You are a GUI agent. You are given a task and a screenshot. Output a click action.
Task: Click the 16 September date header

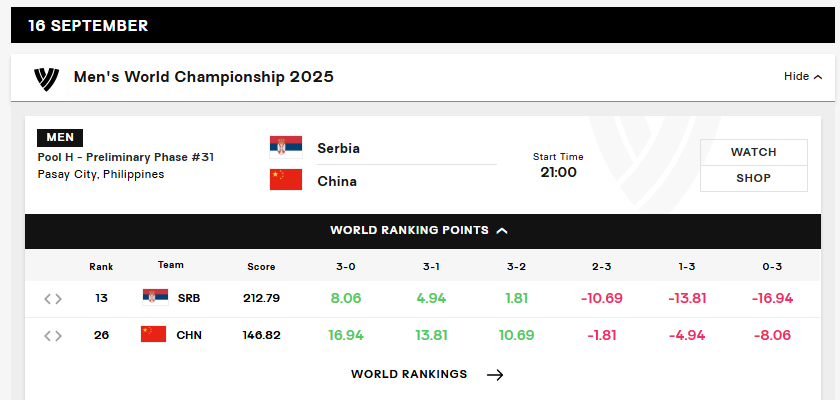point(88,25)
